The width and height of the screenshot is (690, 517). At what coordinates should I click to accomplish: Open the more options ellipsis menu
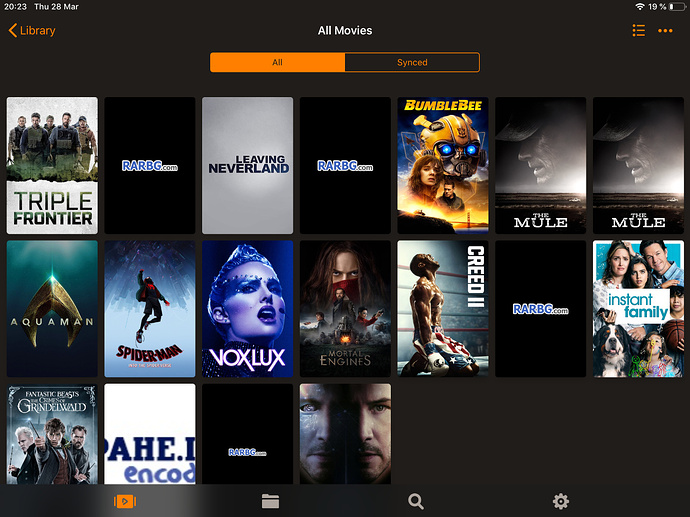pos(665,31)
